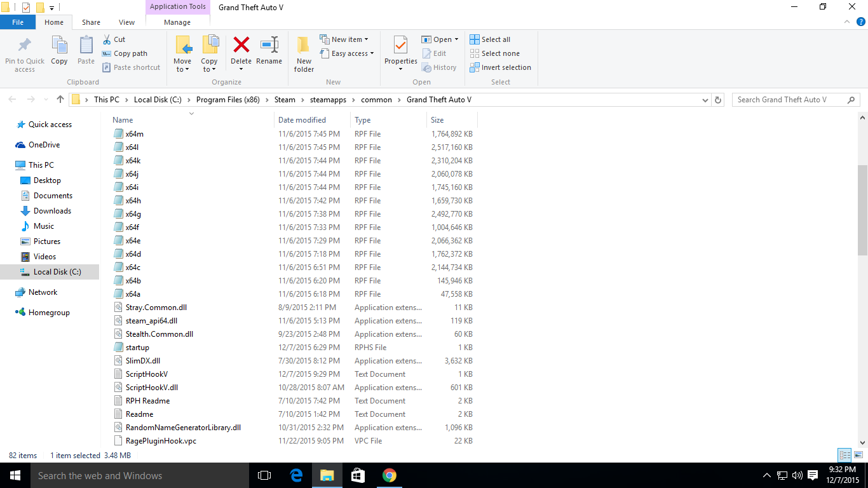Open the File menu tab
This screenshot has width=868, height=488.
[18, 22]
